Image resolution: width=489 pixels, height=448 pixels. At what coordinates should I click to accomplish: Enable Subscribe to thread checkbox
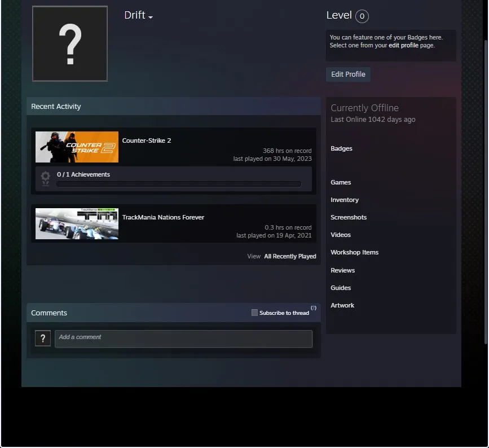point(254,313)
